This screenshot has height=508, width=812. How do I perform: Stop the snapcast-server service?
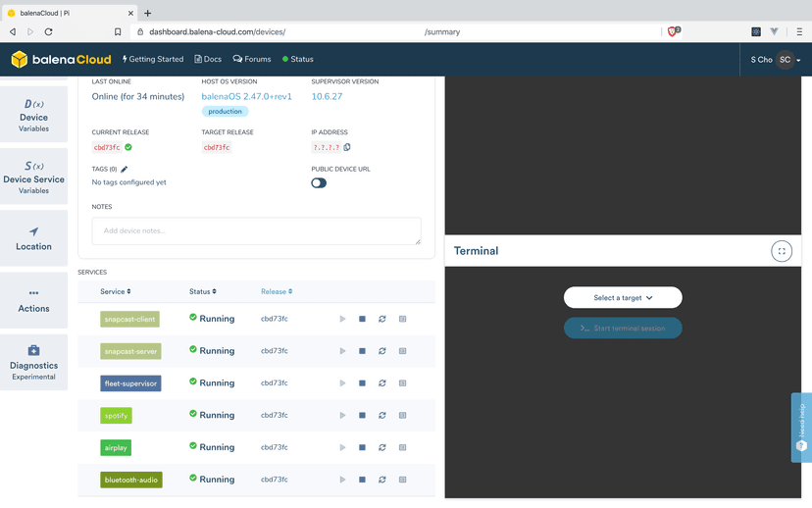pos(363,351)
